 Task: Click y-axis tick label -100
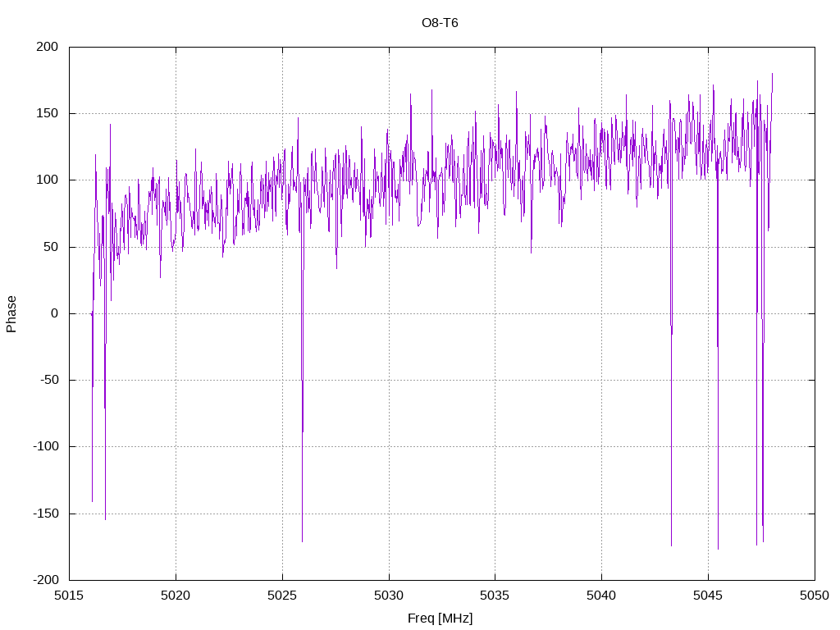tap(46, 446)
